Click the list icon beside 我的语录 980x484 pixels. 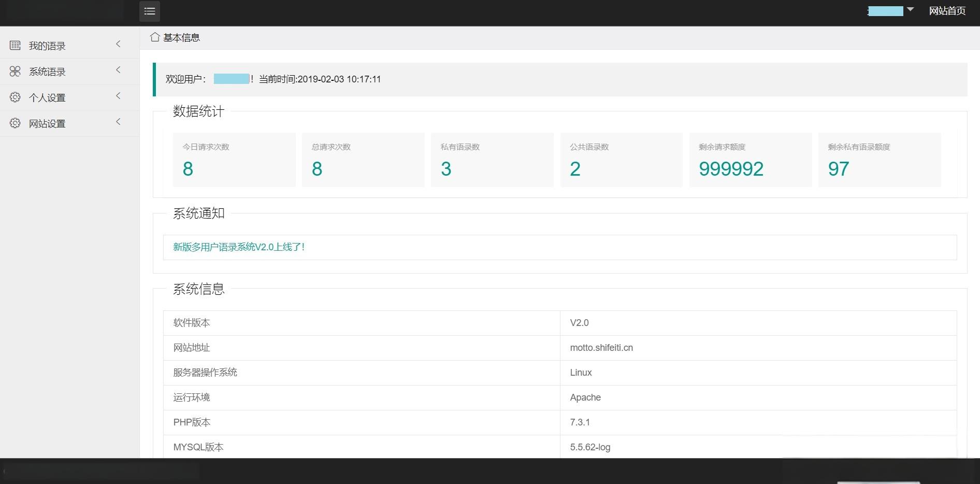point(15,46)
